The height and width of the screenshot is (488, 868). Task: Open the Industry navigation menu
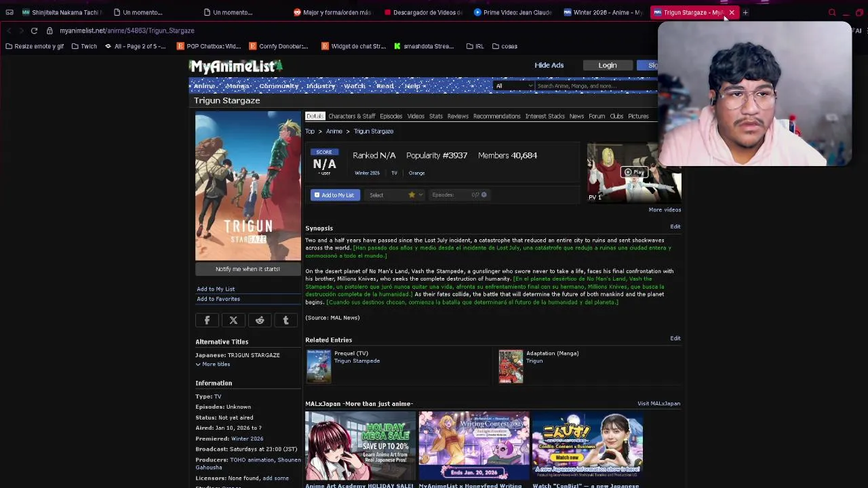(x=321, y=86)
